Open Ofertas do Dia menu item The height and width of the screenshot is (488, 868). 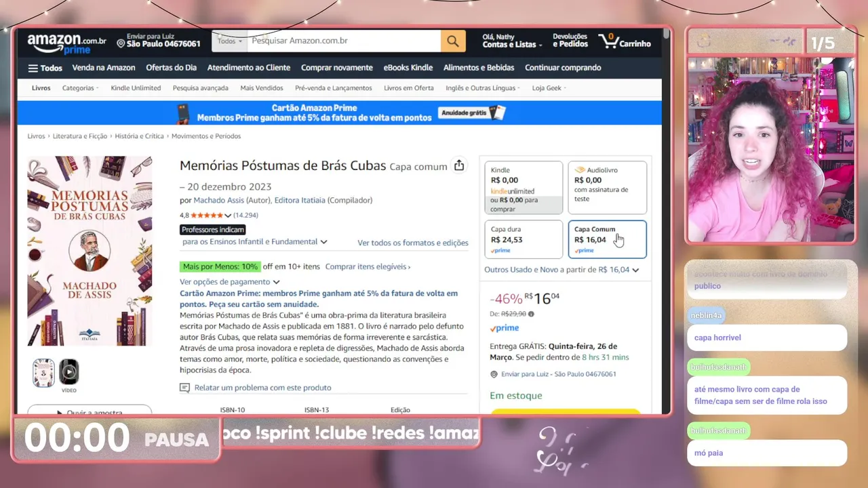[171, 68]
